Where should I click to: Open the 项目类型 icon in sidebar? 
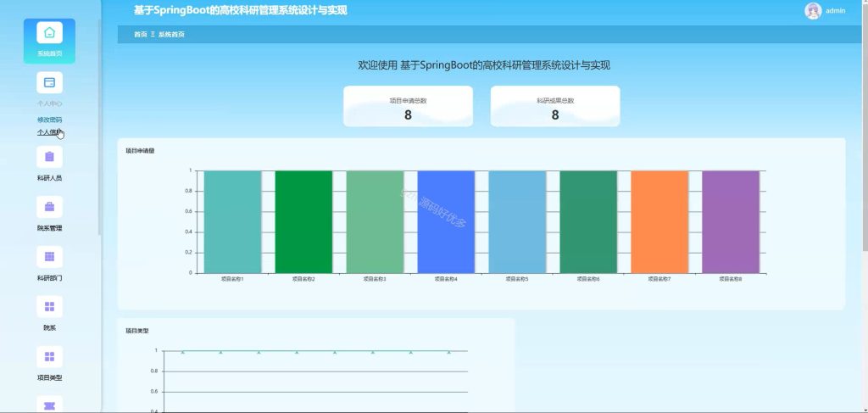[x=49, y=356]
